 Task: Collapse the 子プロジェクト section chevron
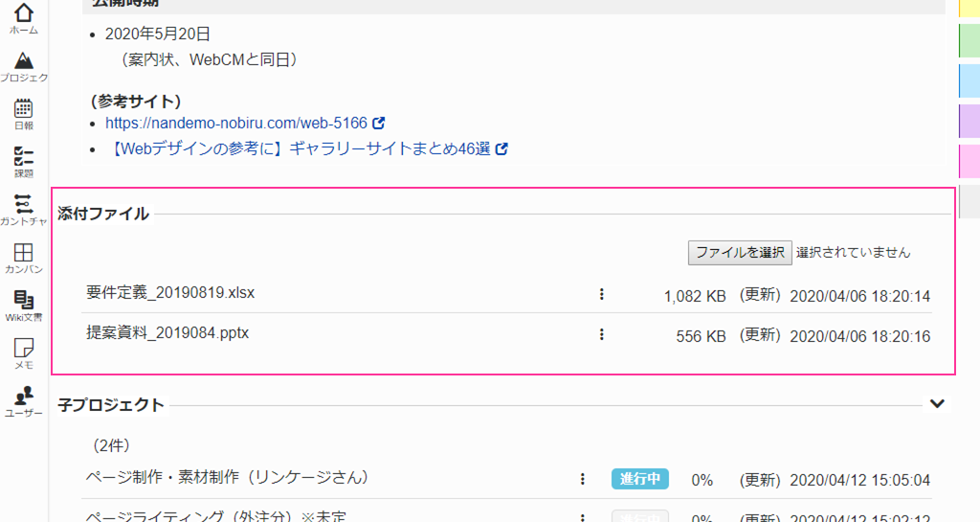coord(938,404)
